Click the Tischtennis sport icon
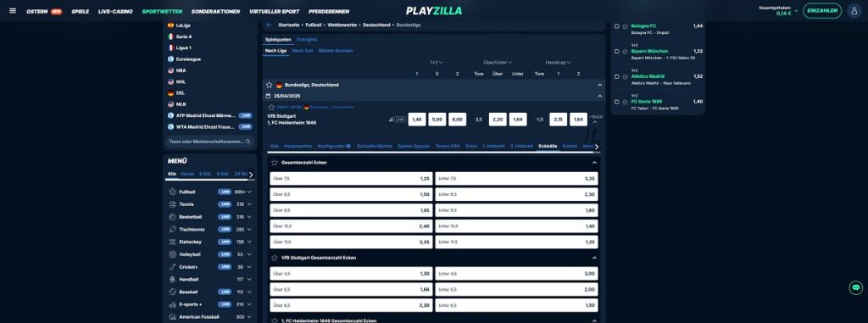The height and width of the screenshot is (323, 868). (x=172, y=230)
